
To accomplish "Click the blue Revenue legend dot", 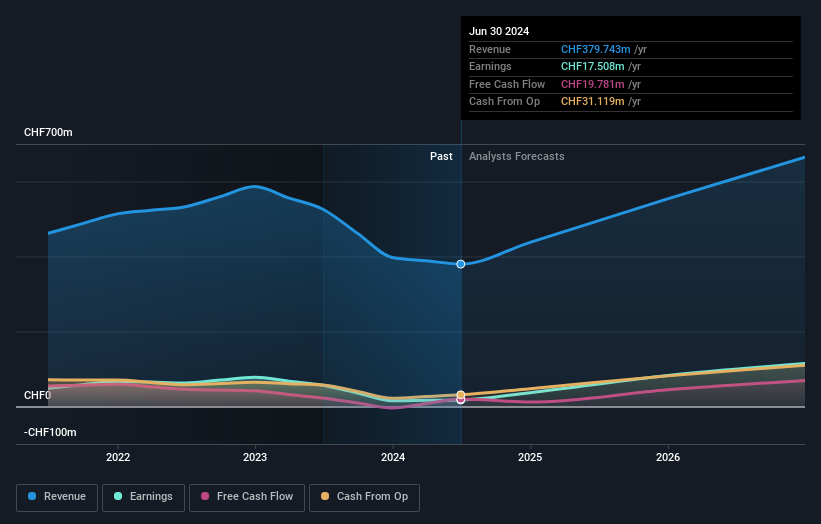I will click(x=32, y=496).
